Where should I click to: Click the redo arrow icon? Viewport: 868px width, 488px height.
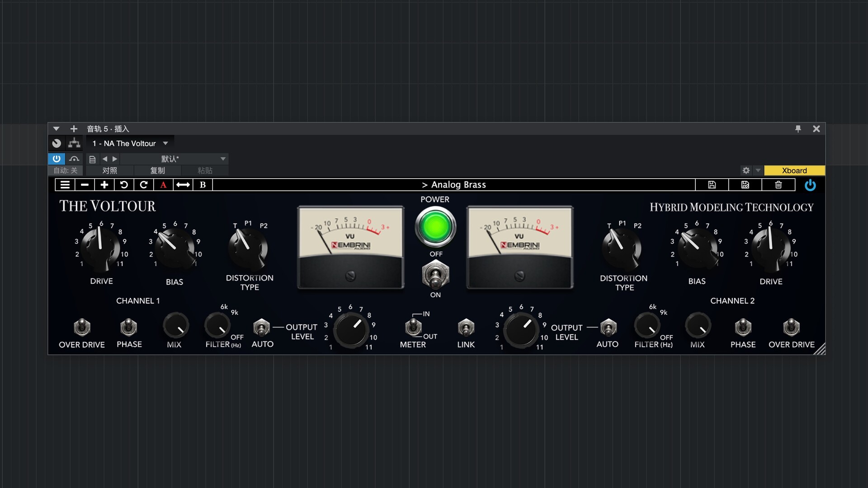click(144, 185)
